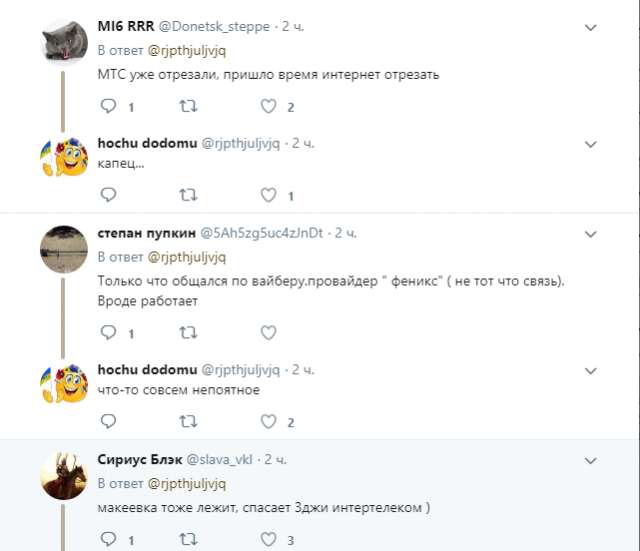Click @rjpthjuljvjq mention in степан пупкин's reply
The image size is (640, 551).
[x=190, y=256]
